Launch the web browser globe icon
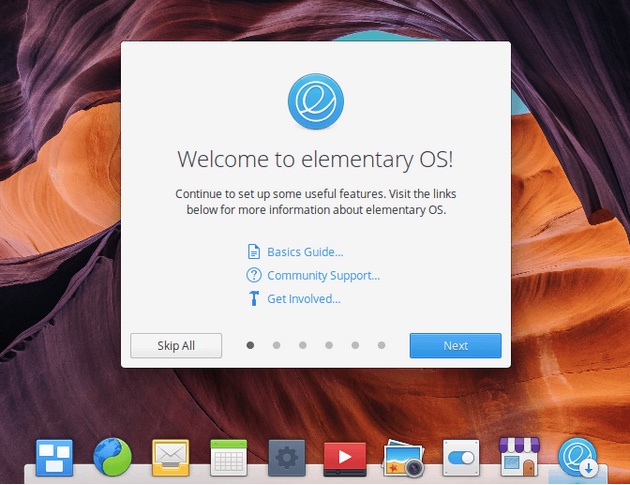The width and height of the screenshot is (630, 485). tap(112, 457)
